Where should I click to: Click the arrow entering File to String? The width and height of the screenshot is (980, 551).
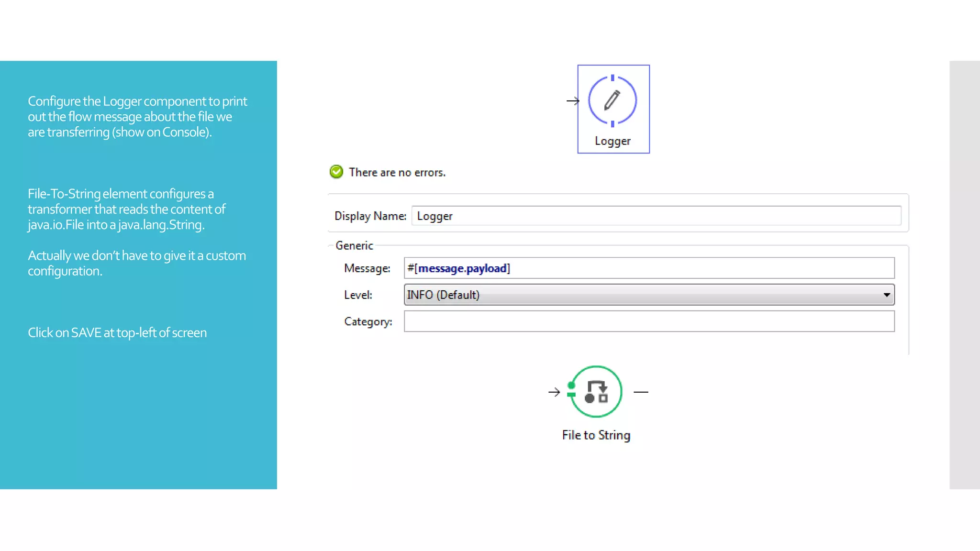554,392
